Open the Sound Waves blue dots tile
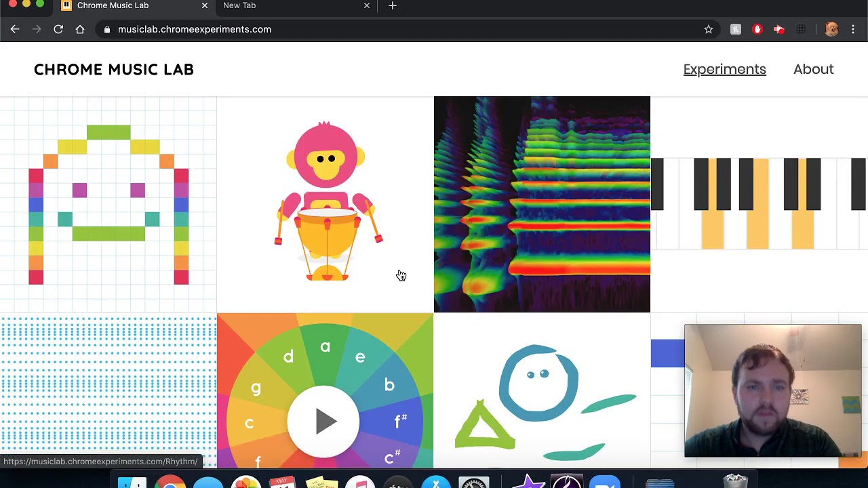Image resolution: width=868 pixels, height=488 pixels. (x=108, y=390)
